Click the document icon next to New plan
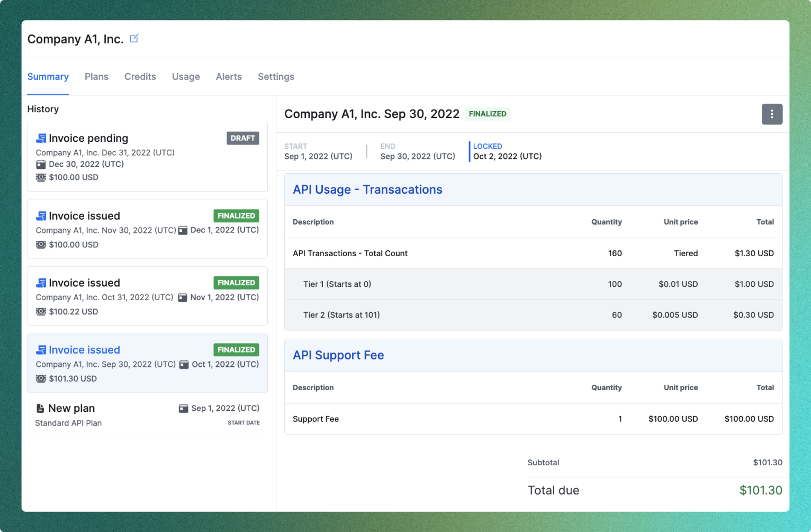This screenshot has height=532, width=811. [x=40, y=408]
